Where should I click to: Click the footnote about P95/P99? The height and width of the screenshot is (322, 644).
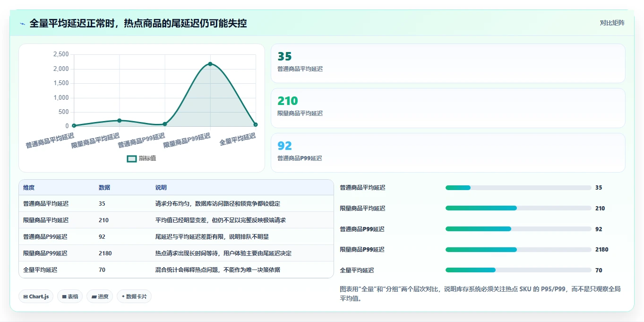pos(481,294)
